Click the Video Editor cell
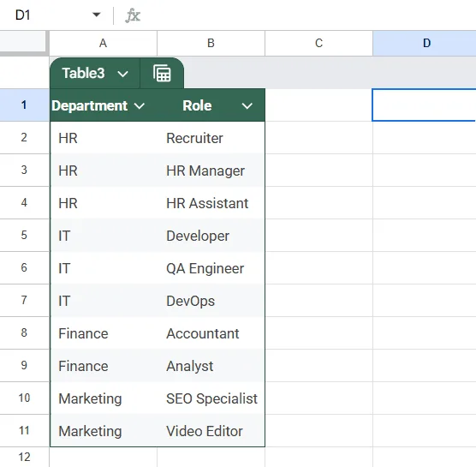Screen dimensions: 476x467 coord(211,430)
